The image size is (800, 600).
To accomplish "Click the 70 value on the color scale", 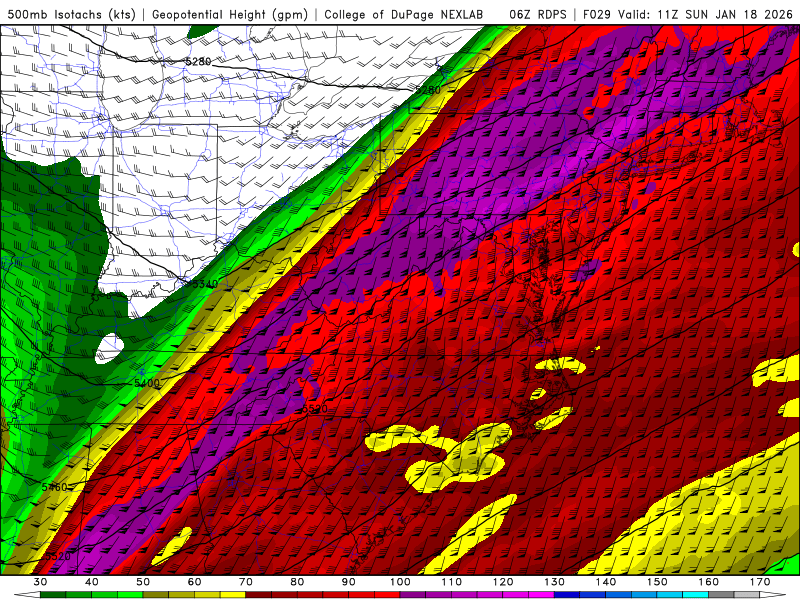I will click(246, 582).
